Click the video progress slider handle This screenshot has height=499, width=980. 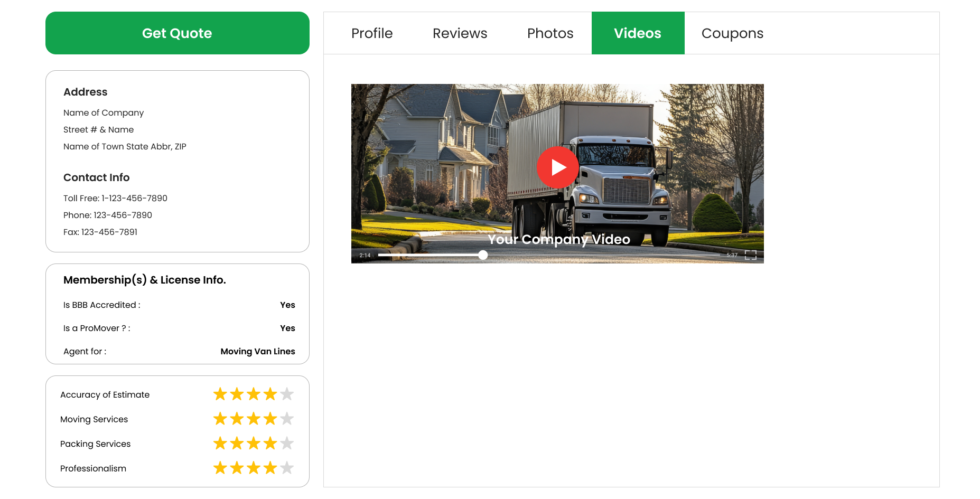482,255
